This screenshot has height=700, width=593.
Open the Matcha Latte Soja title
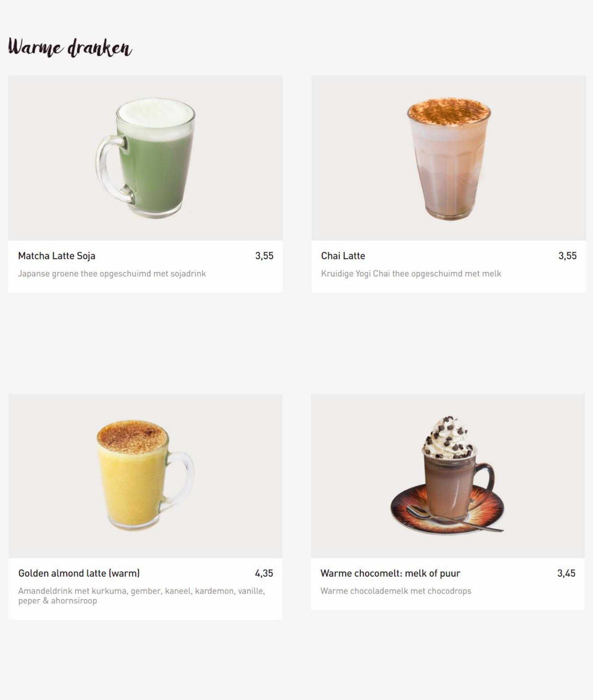(x=57, y=256)
